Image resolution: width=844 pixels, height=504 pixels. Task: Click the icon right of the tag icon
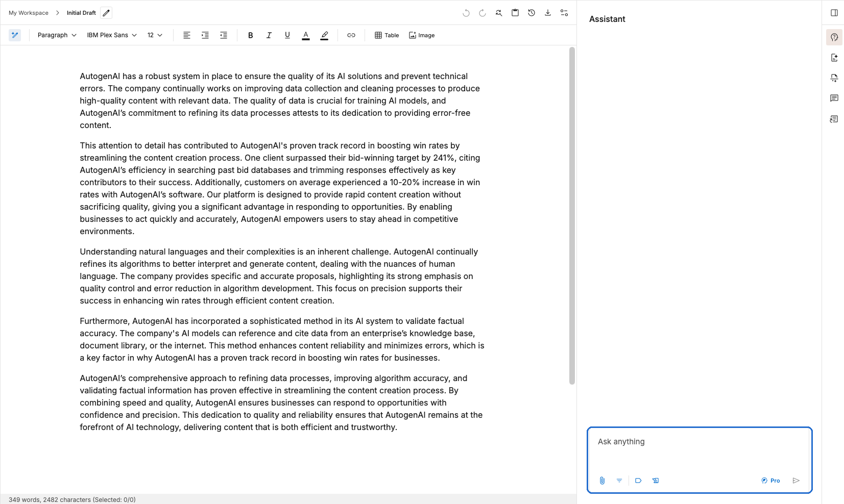(656, 481)
